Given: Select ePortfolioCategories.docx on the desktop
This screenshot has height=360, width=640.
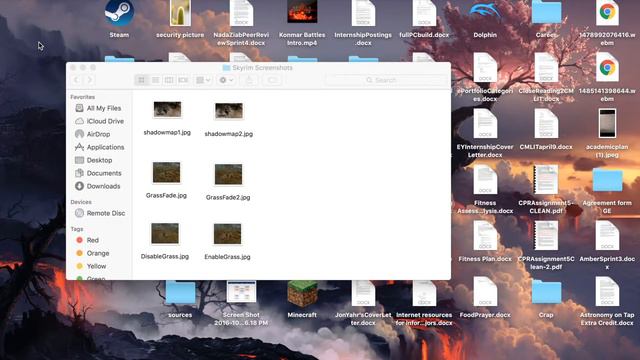Looking at the screenshot, I should pyautogui.click(x=485, y=67).
